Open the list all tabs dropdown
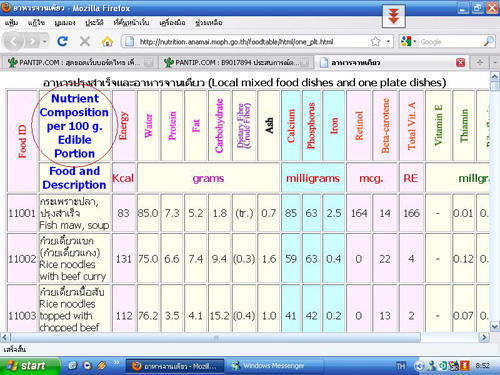The image size is (500, 375). pyautogui.click(x=495, y=62)
